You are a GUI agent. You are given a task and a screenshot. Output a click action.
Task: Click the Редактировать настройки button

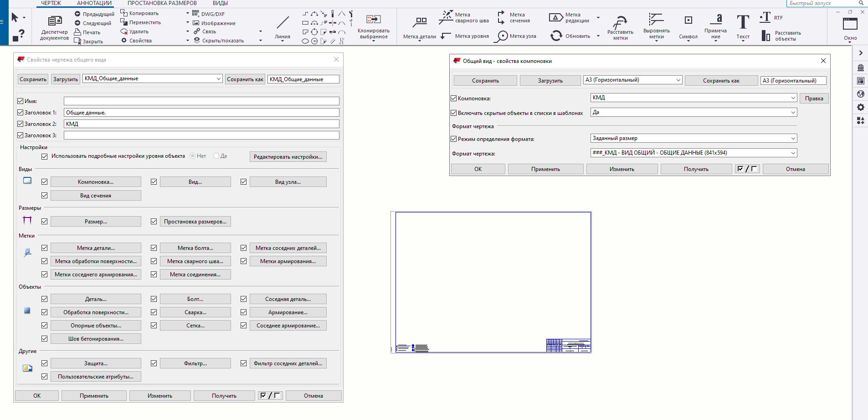[x=288, y=157]
